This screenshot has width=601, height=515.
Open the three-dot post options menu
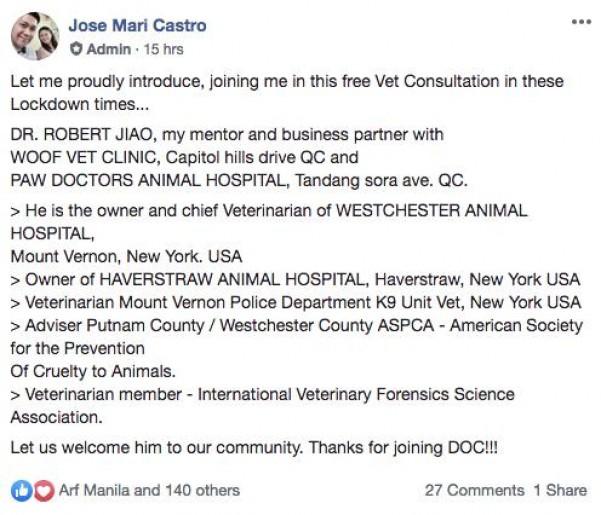(x=581, y=22)
